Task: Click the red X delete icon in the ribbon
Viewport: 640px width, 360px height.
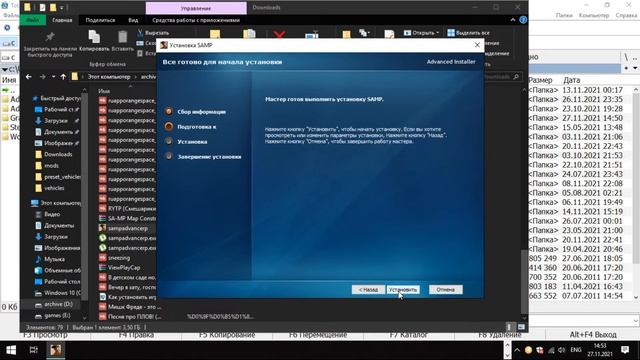Action: tap(280, 34)
